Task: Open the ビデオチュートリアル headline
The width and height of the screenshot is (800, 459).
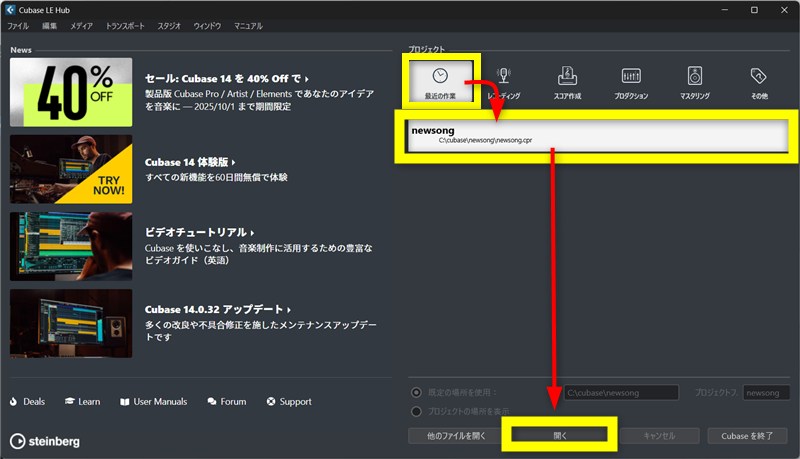Action: tap(199, 232)
